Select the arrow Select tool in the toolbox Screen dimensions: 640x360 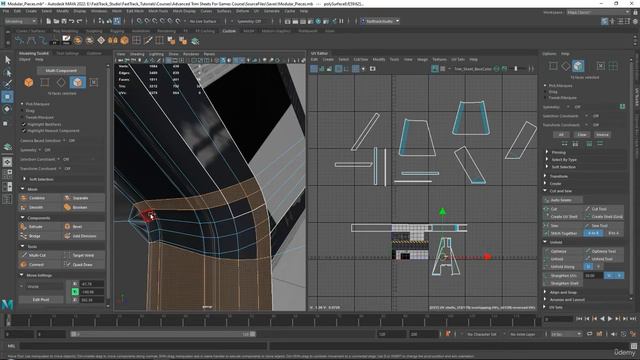7,60
